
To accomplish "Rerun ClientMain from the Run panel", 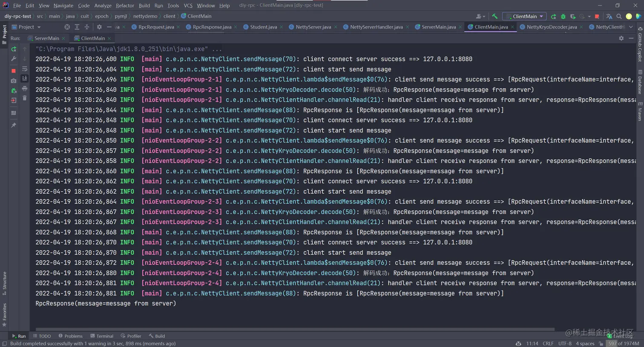I will tap(14, 49).
